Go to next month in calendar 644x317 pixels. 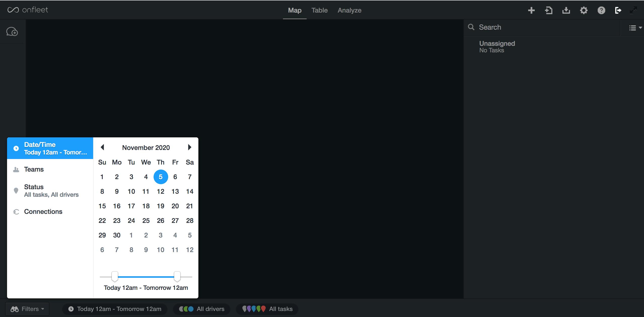click(x=190, y=147)
